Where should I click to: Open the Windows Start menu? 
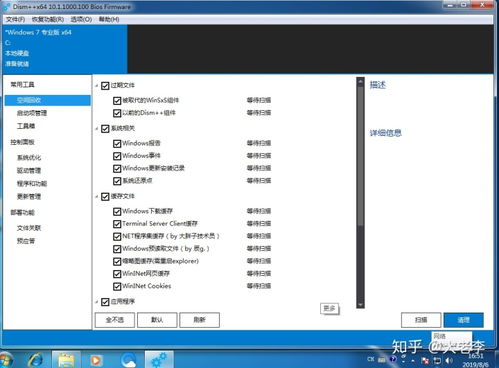(x=5, y=360)
